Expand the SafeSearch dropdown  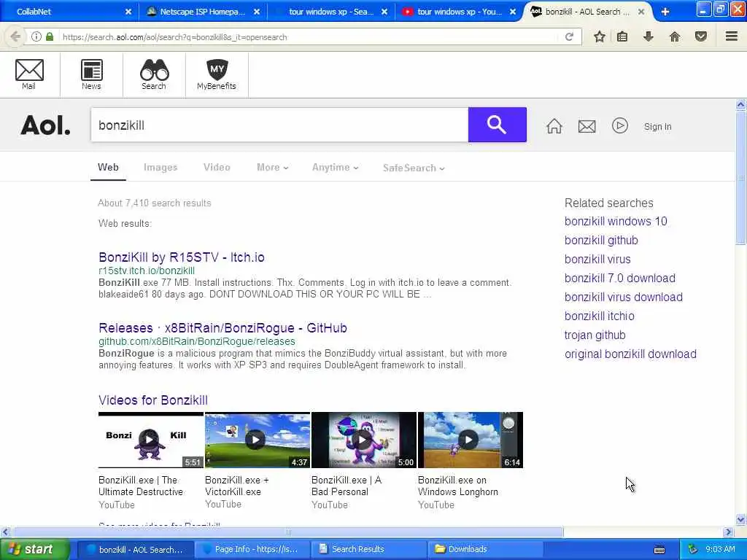pyautogui.click(x=414, y=168)
